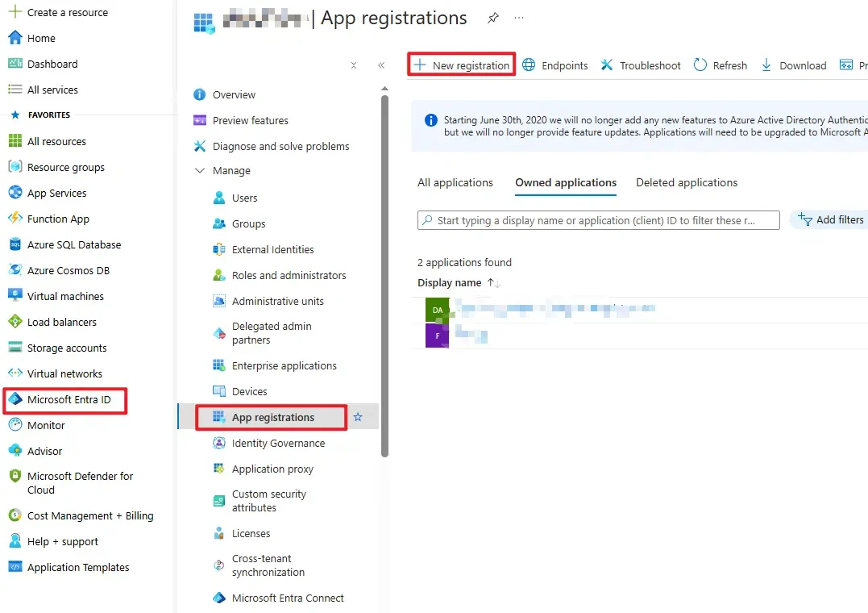Switch to All applications tab
Screen dimensions: 868x613
pyautogui.click(x=455, y=182)
